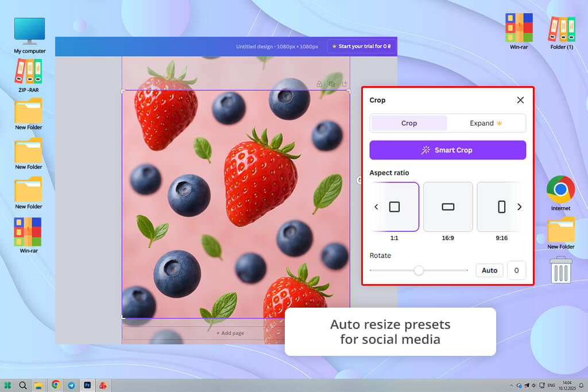
Task: Click the Untitled design title text
Action: point(277,46)
